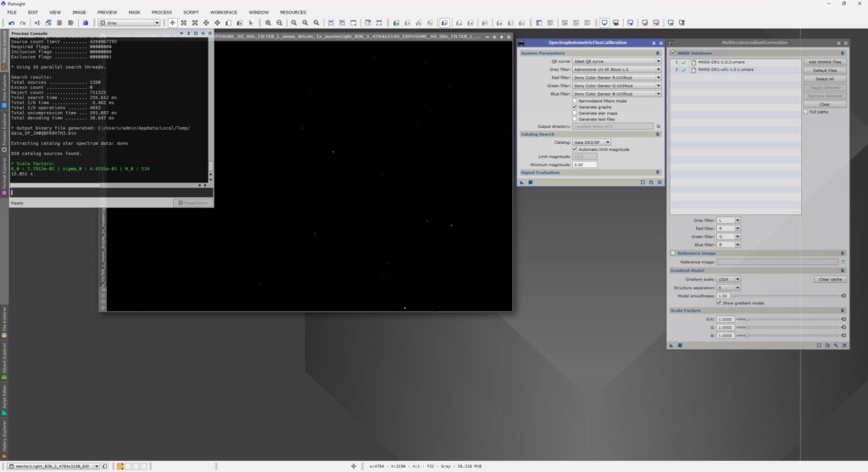Click wrench preferences icon in MultiscaleGradientCorrection
Image resolution: width=868 pixels, height=472 pixels.
(x=836, y=345)
